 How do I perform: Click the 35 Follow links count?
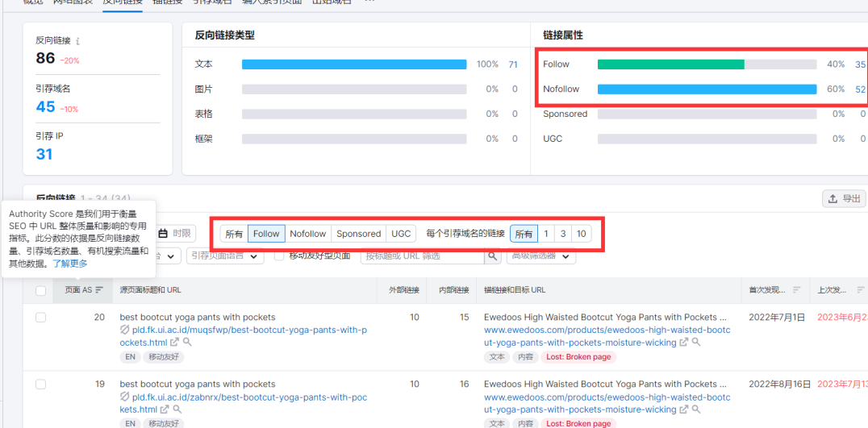pyautogui.click(x=860, y=64)
